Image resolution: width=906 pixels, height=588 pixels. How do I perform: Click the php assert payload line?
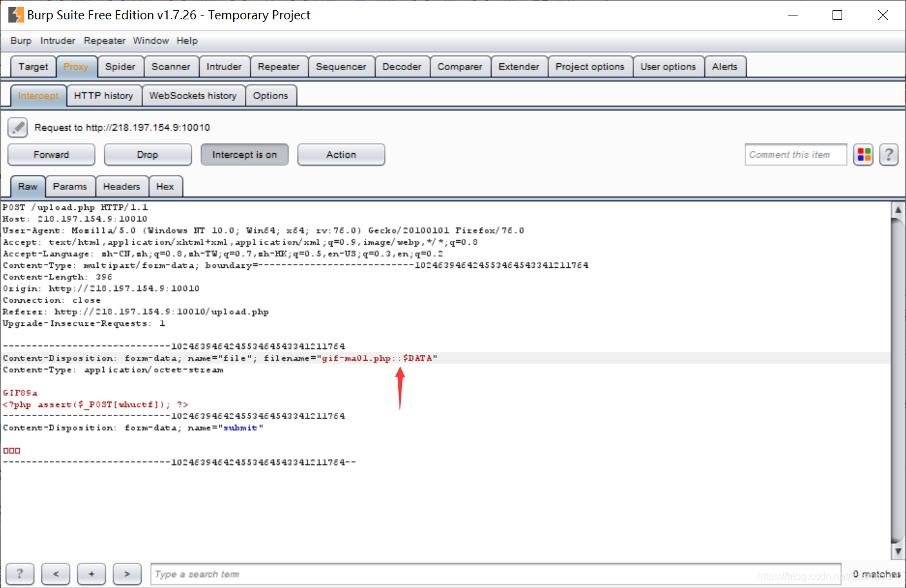(x=95, y=404)
